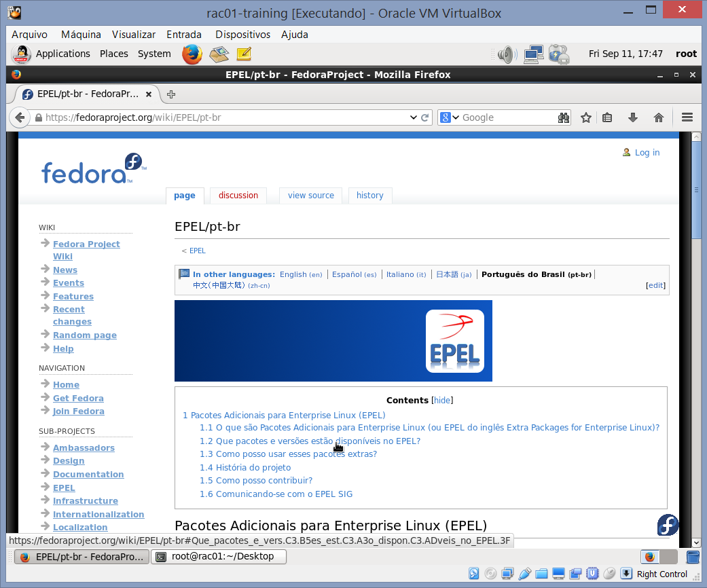This screenshot has width=707, height=588.
Task: Open the GNOME System menu
Action: coord(154,54)
